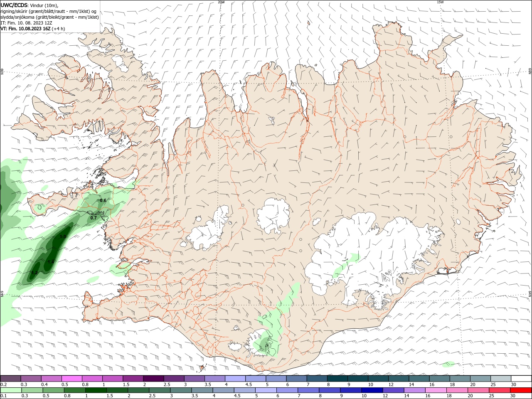Image resolution: width=532 pixels, height=399 pixels.
Task: Pick the bright pink 0.5 snow swatch
Action: click(x=71, y=378)
